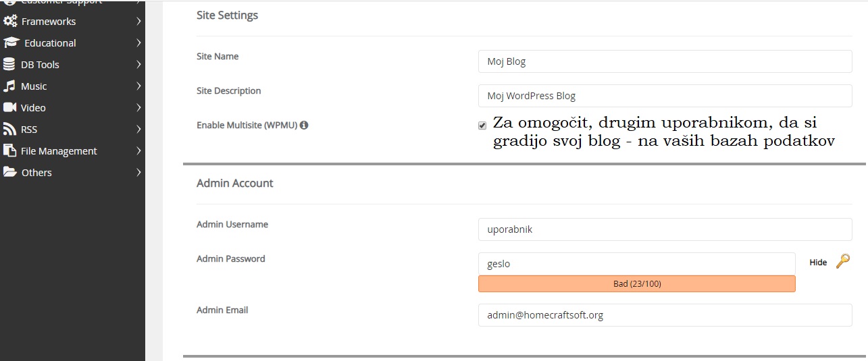868x361 pixels.
Task: Click the password strength bar Bad (23/100)
Action: (637, 284)
